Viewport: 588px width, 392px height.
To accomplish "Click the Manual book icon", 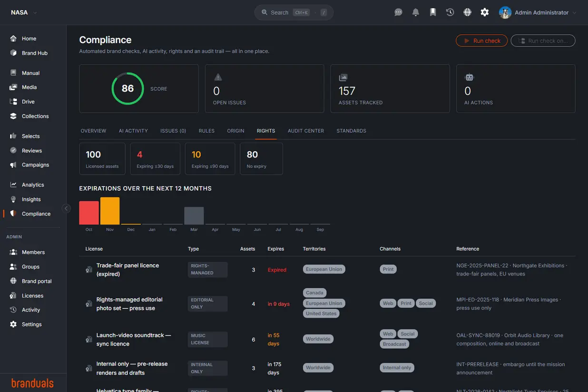I will pos(13,73).
